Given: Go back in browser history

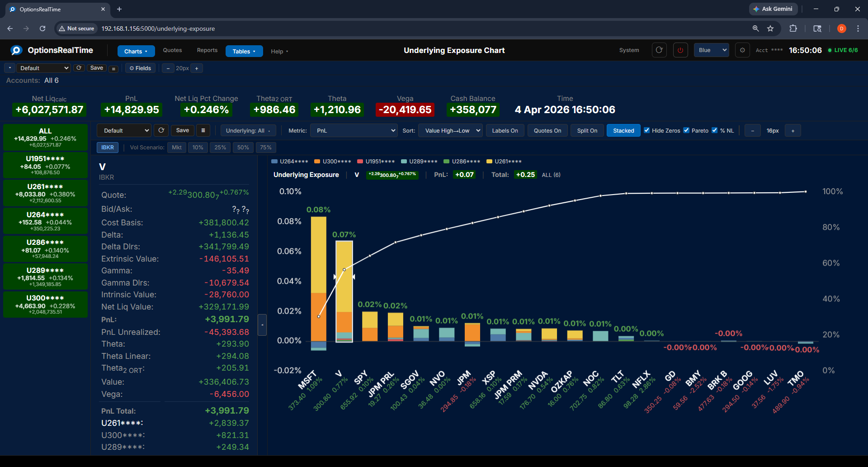Looking at the screenshot, I should click(x=10, y=29).
